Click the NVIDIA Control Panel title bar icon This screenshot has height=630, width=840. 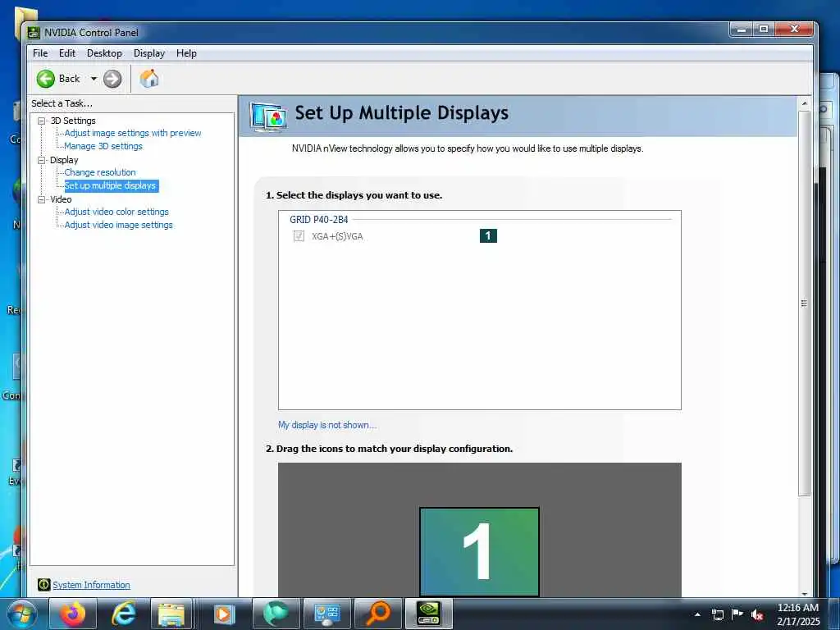34,33
